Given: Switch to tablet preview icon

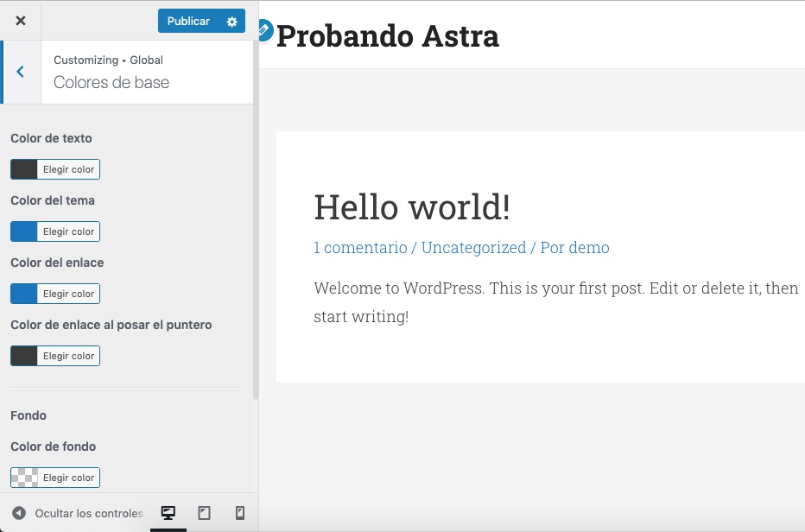Looking at the screenshot, I should click(x=205, y=513).
